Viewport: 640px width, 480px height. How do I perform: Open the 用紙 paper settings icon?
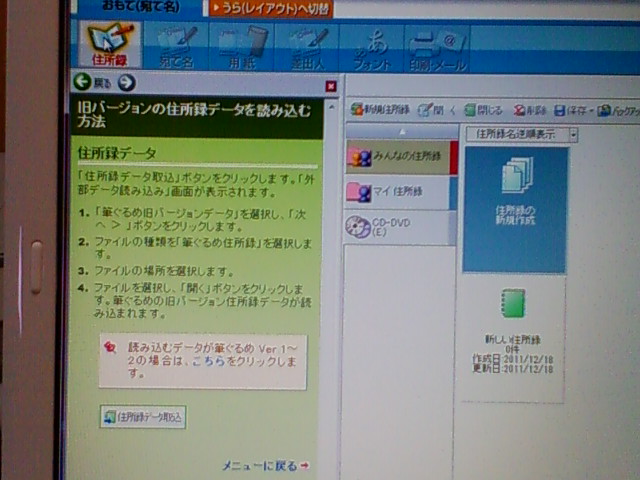[242, 47]
